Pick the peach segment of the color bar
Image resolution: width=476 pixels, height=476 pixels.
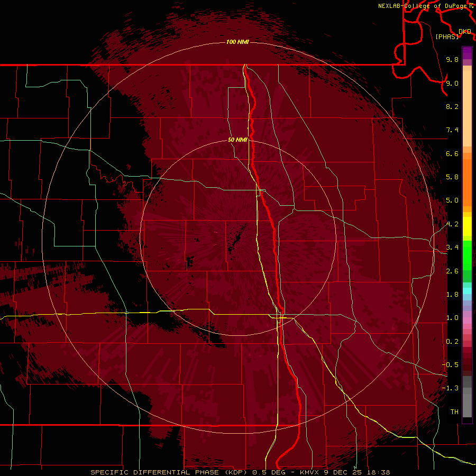click(467, 108)
